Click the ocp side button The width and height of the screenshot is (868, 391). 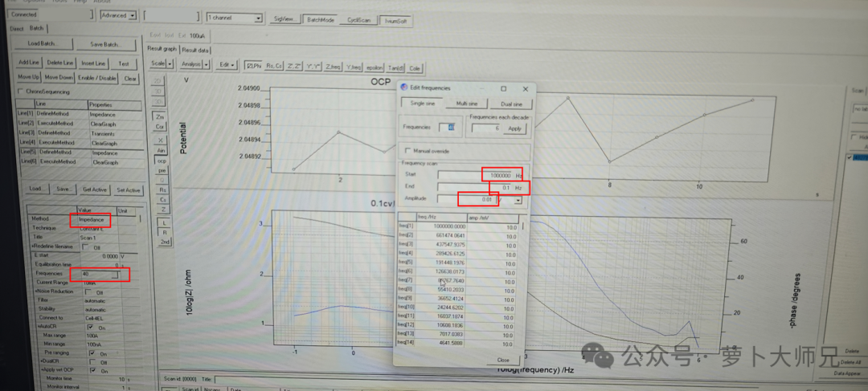(162, 161)
